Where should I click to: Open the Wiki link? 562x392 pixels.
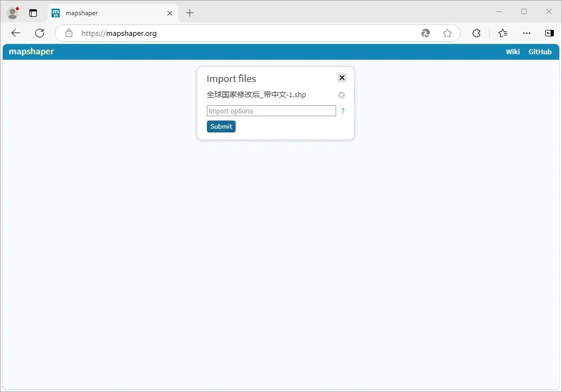(x=513, y=52)
